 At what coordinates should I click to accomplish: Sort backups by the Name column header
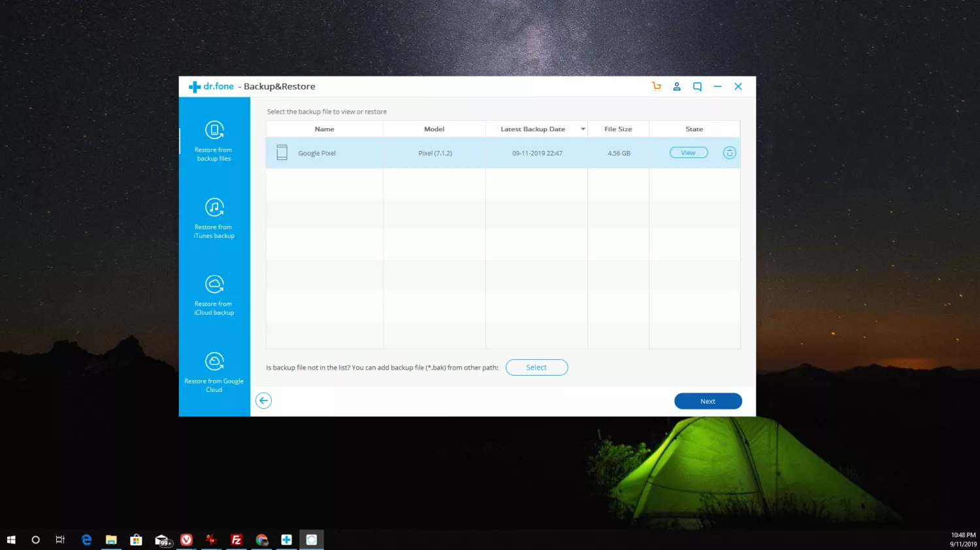coord(324,129)
